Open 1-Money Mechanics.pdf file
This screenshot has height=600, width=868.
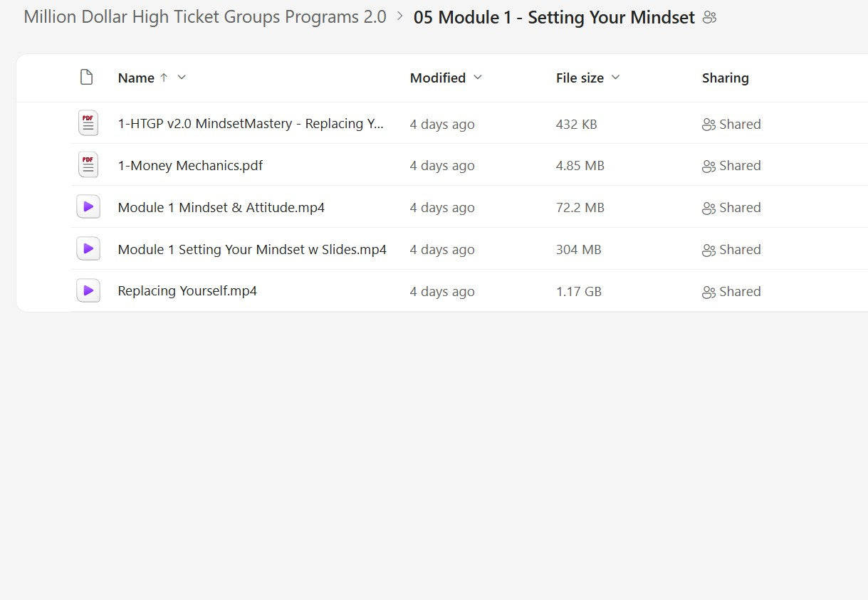click(x=190, y=166)
